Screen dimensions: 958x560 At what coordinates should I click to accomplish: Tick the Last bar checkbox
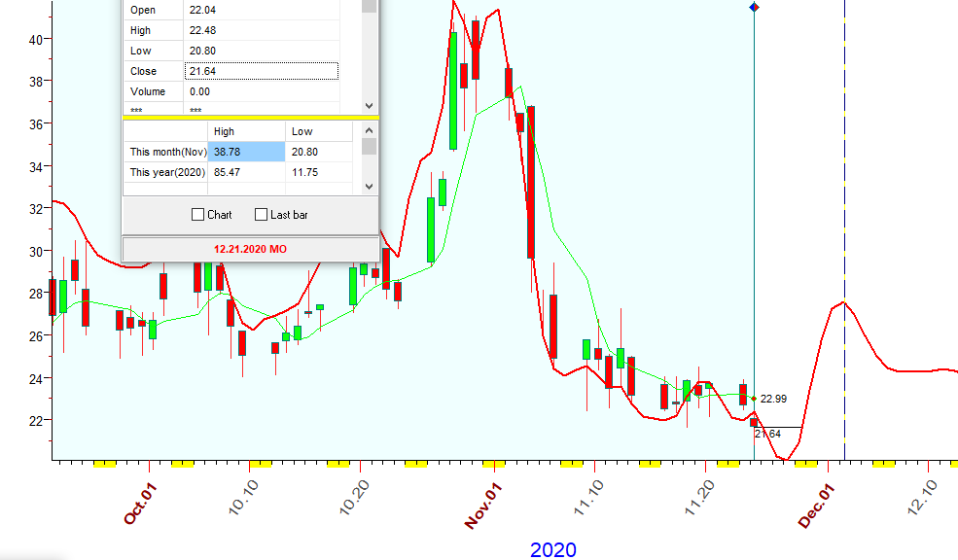click(x=261, y=215)
